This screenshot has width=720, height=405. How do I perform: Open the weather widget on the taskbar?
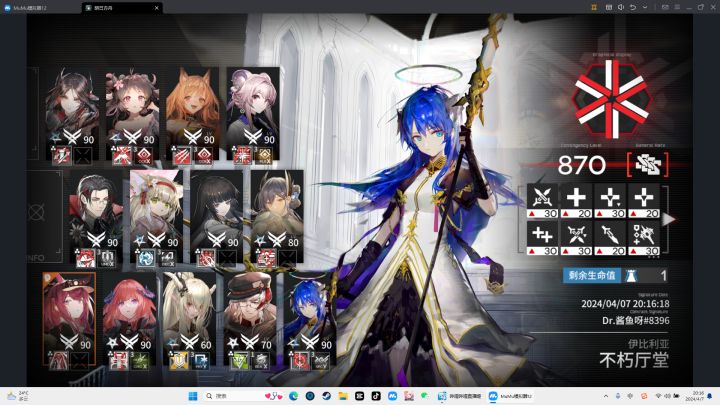coord(17,396)
